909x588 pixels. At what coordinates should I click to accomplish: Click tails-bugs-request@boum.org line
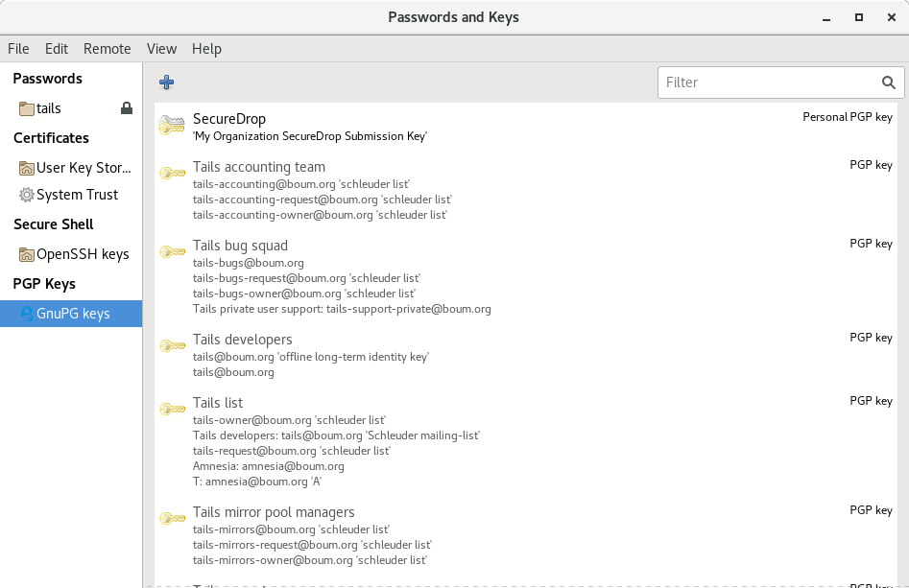[306, 278]
